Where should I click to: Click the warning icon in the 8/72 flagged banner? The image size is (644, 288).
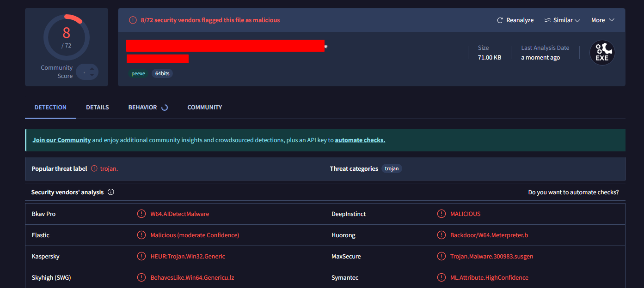[133, 20]
